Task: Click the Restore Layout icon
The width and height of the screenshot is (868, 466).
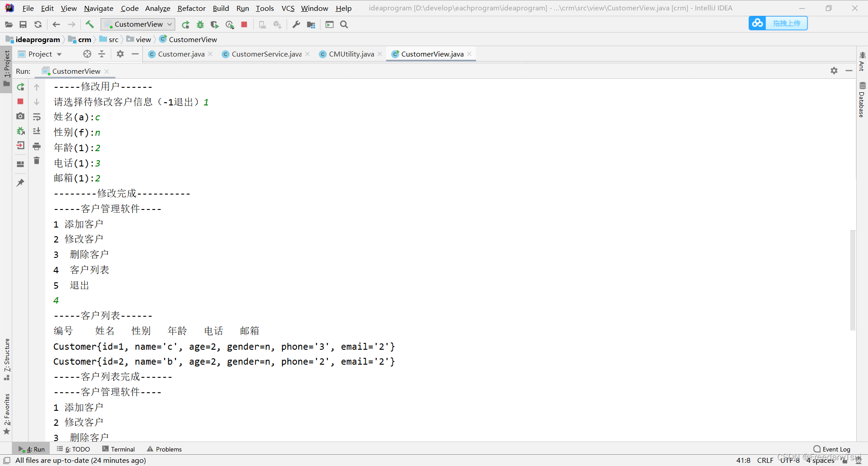Action: pos(20,164)
